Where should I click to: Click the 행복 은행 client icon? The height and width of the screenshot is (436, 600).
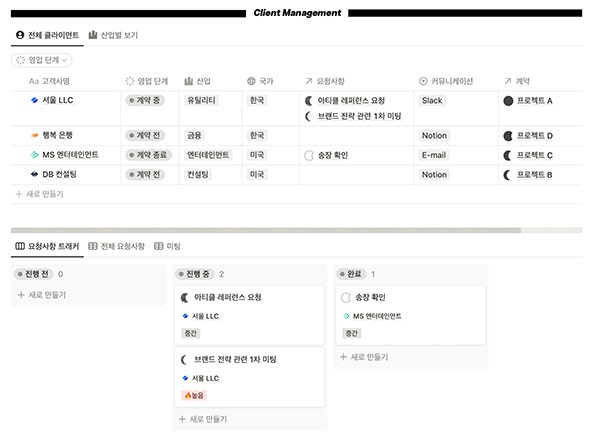[x=34, y=135]
